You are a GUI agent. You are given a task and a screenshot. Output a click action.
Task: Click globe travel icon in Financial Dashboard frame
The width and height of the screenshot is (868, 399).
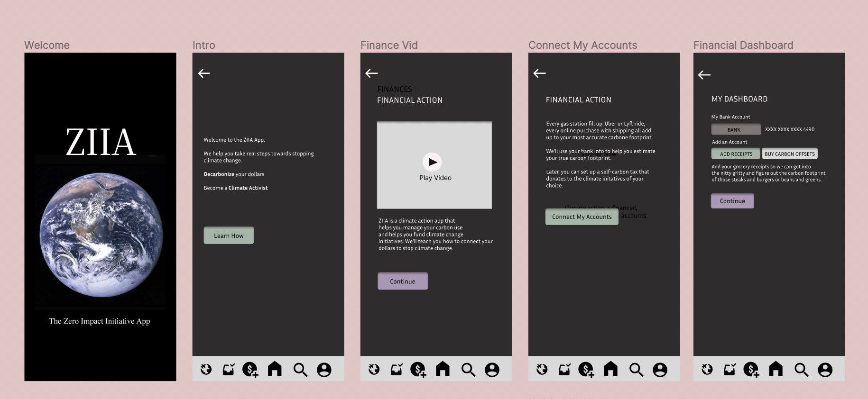click(707, 369)
